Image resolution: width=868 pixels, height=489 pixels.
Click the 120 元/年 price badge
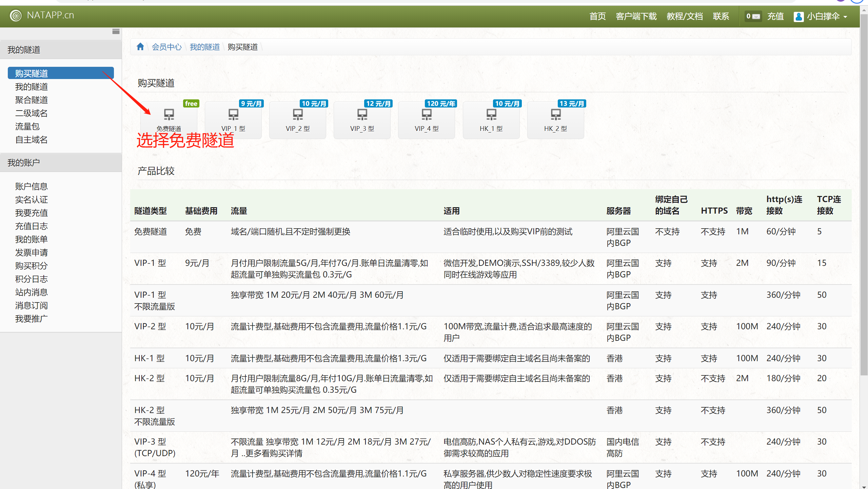point(441,103)
